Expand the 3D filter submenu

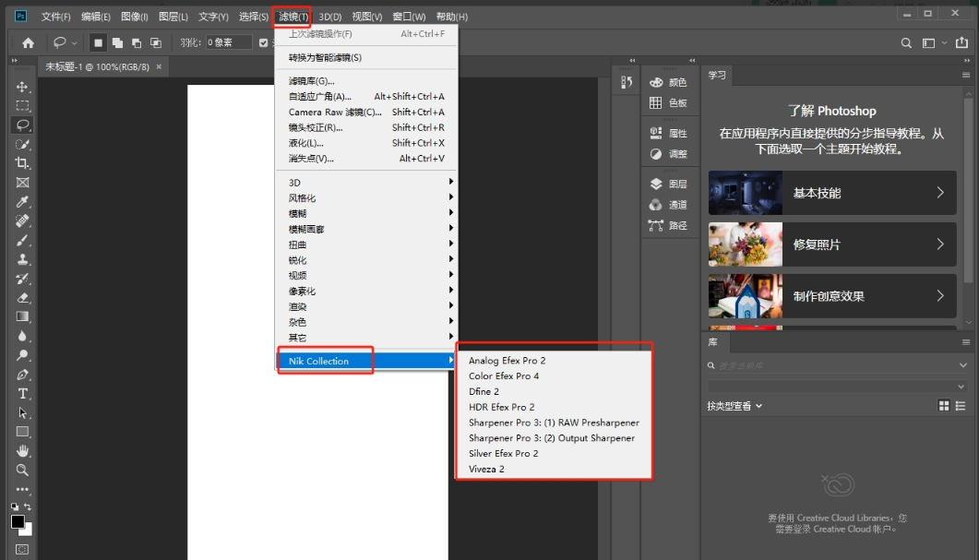(366, 183)
